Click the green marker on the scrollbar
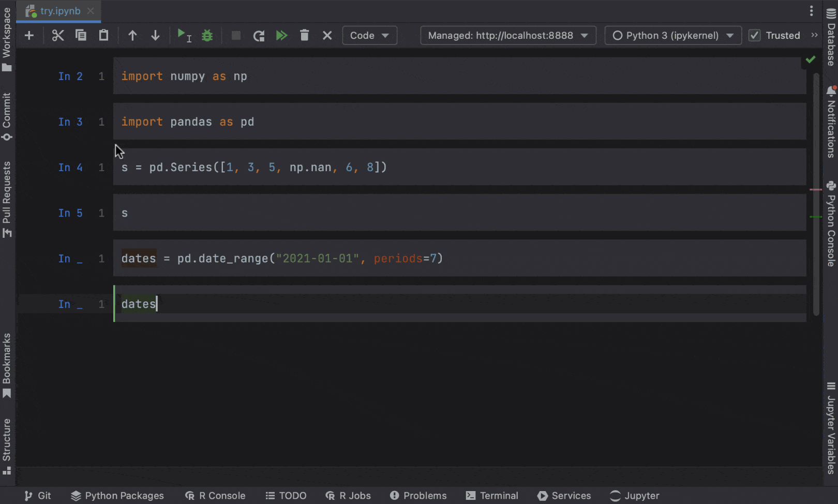Image resolution: width=838 pixels, height=504 pixels. [x=815, y=216]
